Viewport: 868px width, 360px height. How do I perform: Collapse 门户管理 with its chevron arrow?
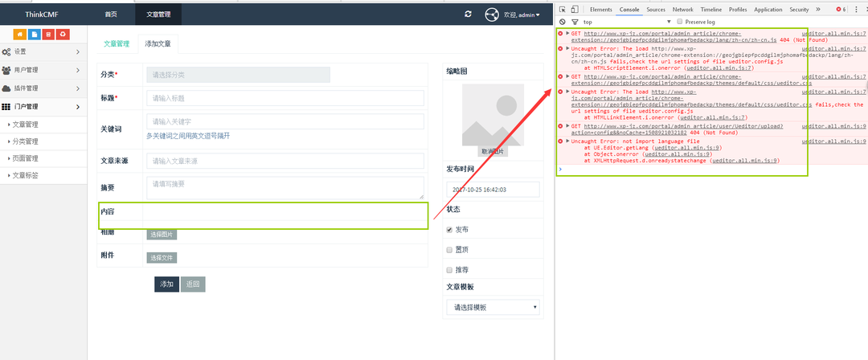click(77, 107)
